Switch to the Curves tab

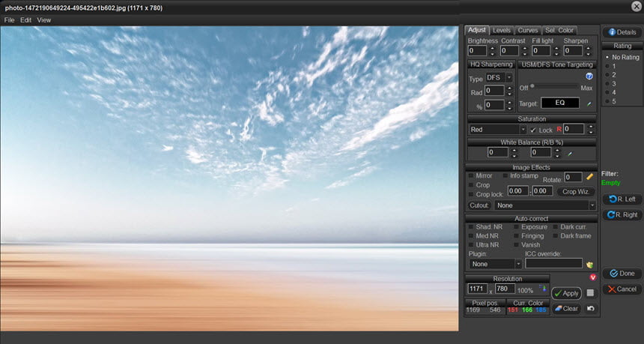pos(528,31)
